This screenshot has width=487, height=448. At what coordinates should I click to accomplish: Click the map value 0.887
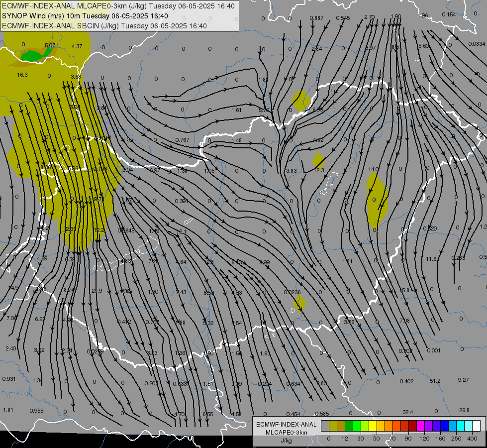pyautogui.click(x=316, y=18)
